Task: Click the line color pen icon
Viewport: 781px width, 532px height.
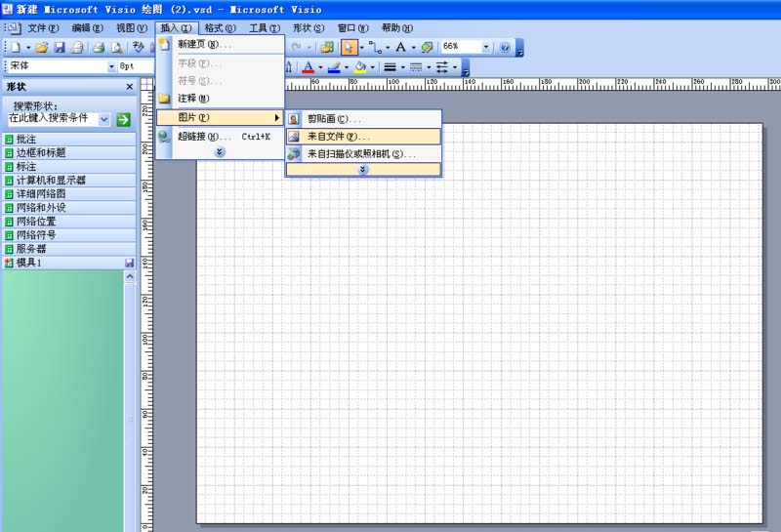Action: (x=334, y=67)
